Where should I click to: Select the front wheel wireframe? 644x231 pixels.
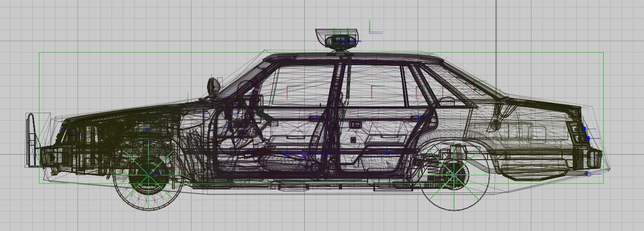click(x=148, y=176)
